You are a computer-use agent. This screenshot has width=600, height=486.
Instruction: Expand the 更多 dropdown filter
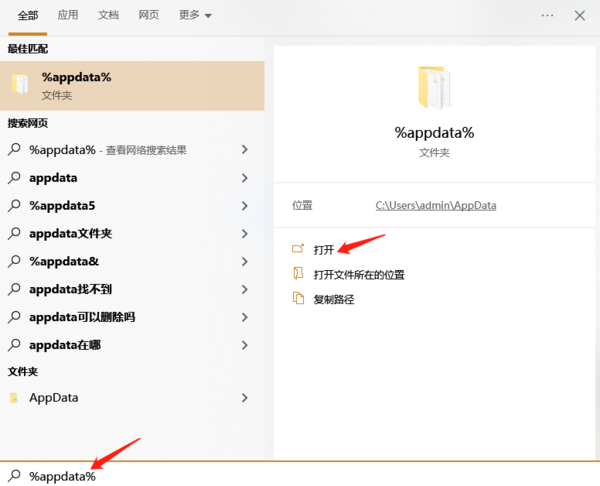pyautogui.click(x=195, y=16)
